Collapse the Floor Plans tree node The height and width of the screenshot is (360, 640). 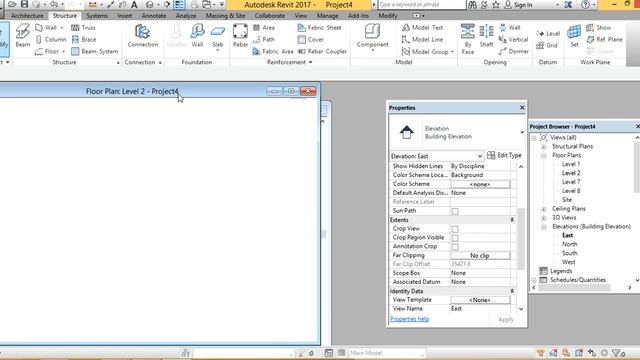point(544,156)
